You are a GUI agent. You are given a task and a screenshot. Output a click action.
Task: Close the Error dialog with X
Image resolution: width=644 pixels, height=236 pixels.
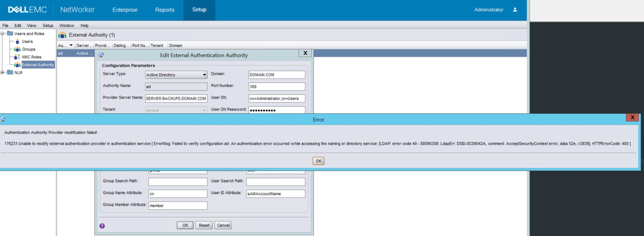pyautogui.click(x=632, y=118)
